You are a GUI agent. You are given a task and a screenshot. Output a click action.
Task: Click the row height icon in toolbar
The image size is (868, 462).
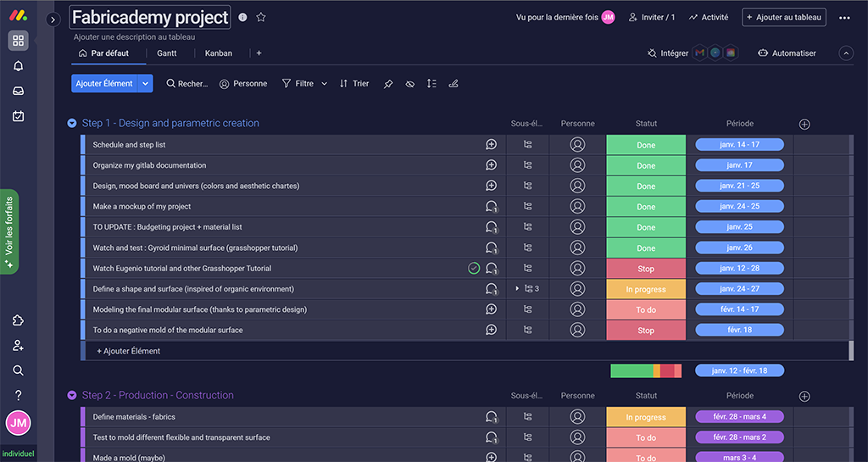[431, 84]
